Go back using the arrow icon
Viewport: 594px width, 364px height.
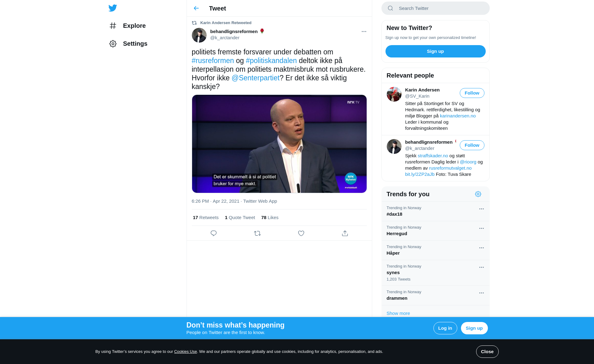point(196,8)
